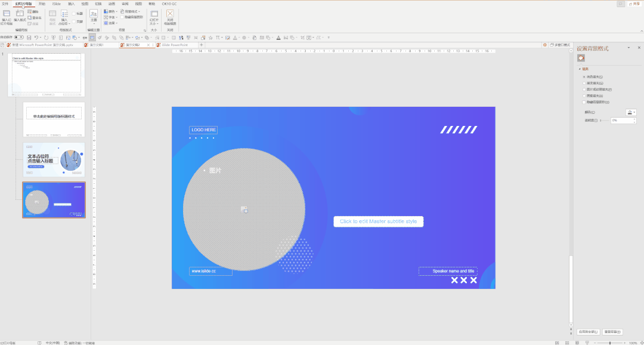Enable Hide background graphics checkbox in pane

584,102
